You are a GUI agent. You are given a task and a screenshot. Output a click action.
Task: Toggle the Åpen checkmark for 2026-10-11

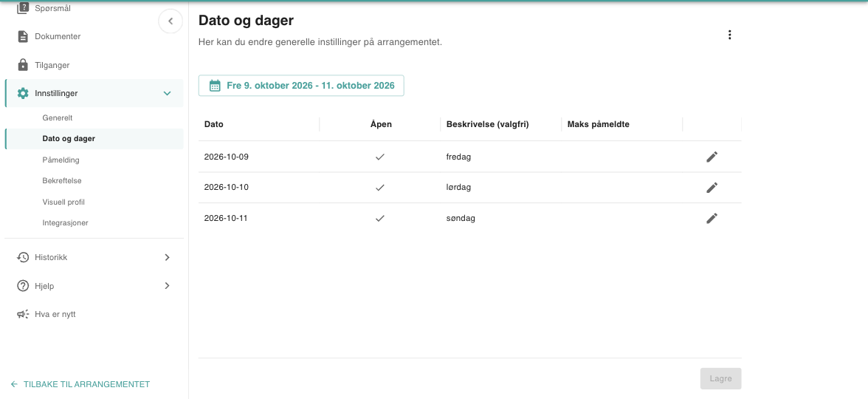click(379, 219)
